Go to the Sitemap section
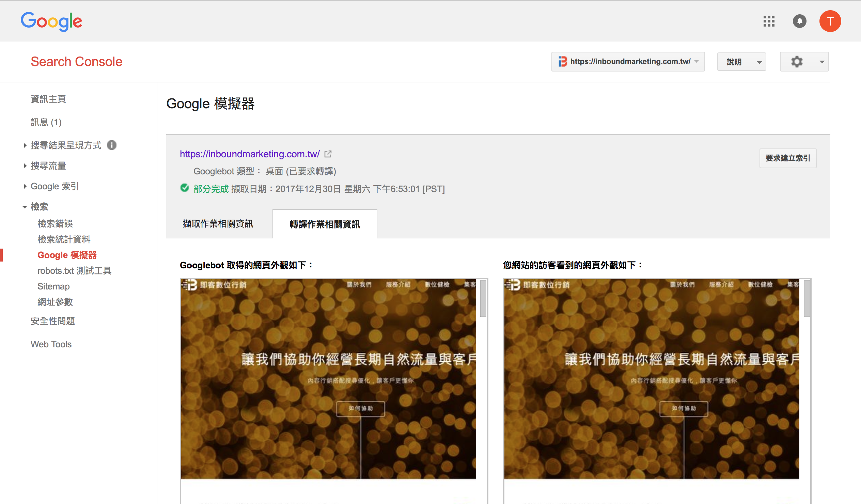The width and height of the screenshot is (861, 504). 53,286
